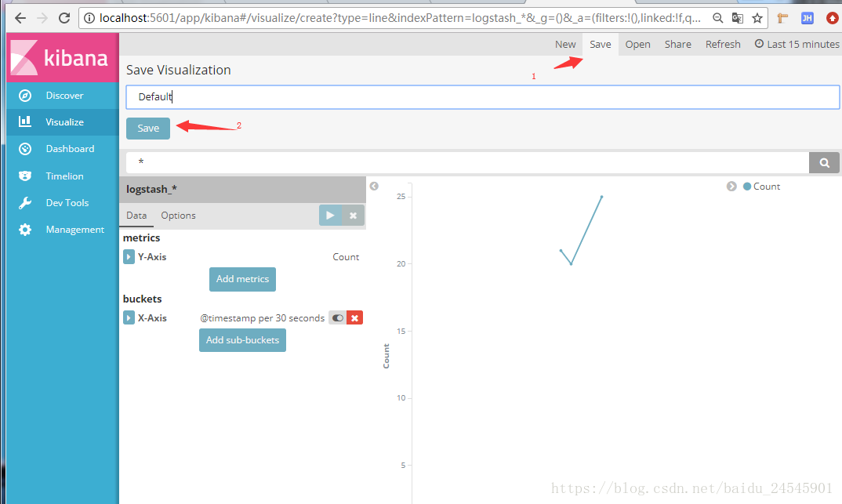Click the Dashboard gauge icon
The image size is (842, 504).
coord(25,149)
